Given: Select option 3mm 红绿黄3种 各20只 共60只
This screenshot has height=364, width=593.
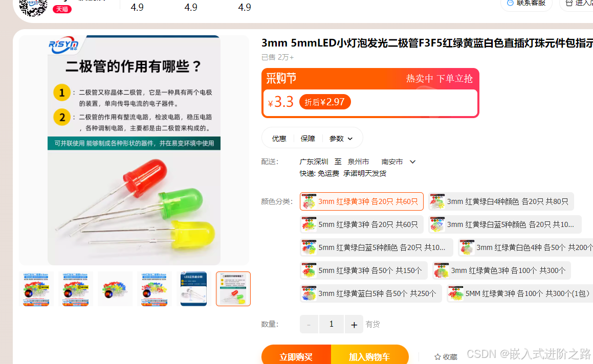Looking at the screenshot, I should tap(362, 201).
